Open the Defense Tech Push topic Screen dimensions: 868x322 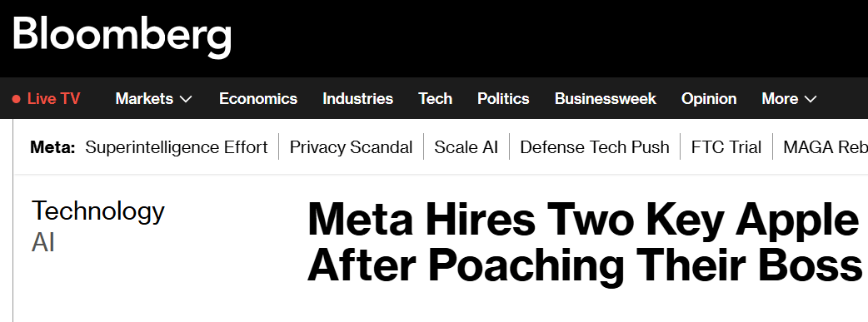tap(595, 147)
